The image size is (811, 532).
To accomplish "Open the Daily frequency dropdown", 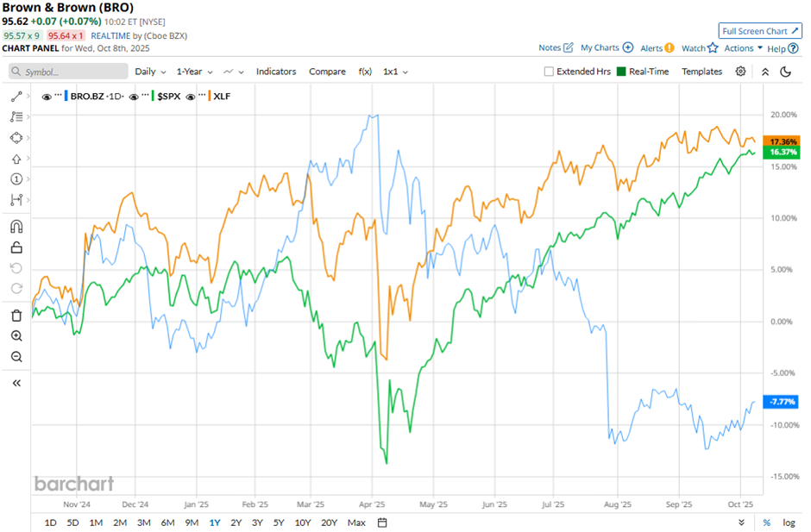I will [x=150, y=72].
